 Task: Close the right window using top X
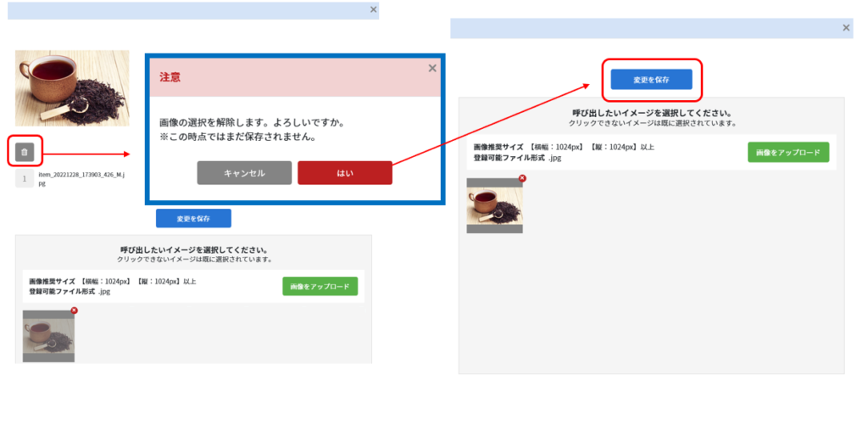847,28
